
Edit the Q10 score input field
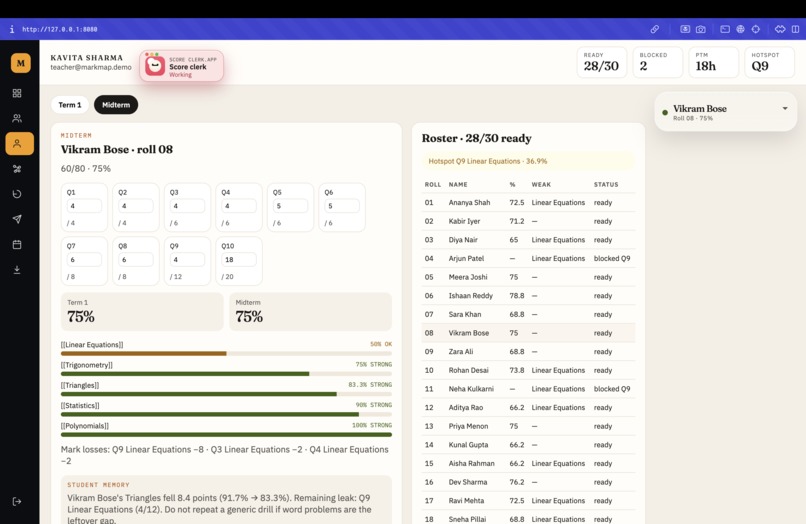coord(239,260)
